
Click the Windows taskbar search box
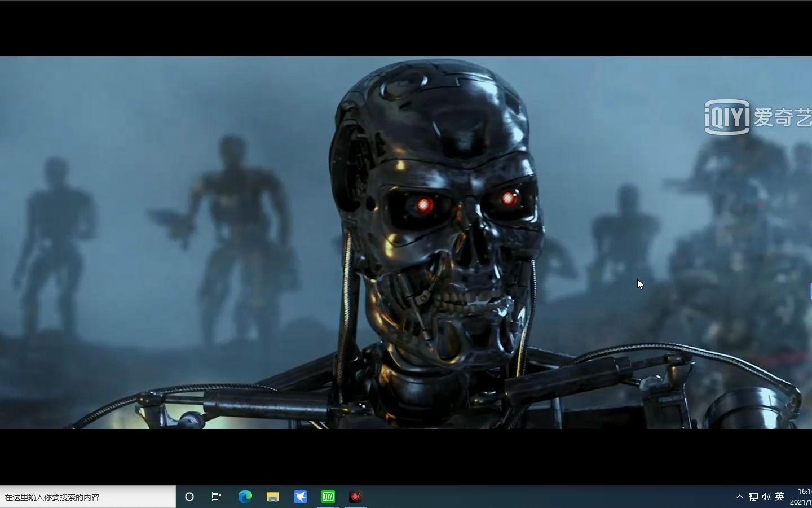tap(88, 497)
